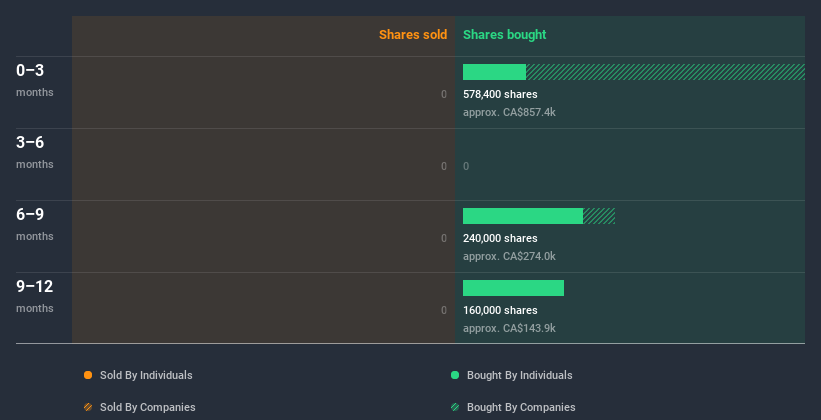
Task: Select the Bought By Companies legend label
Action: click(521, 407)
